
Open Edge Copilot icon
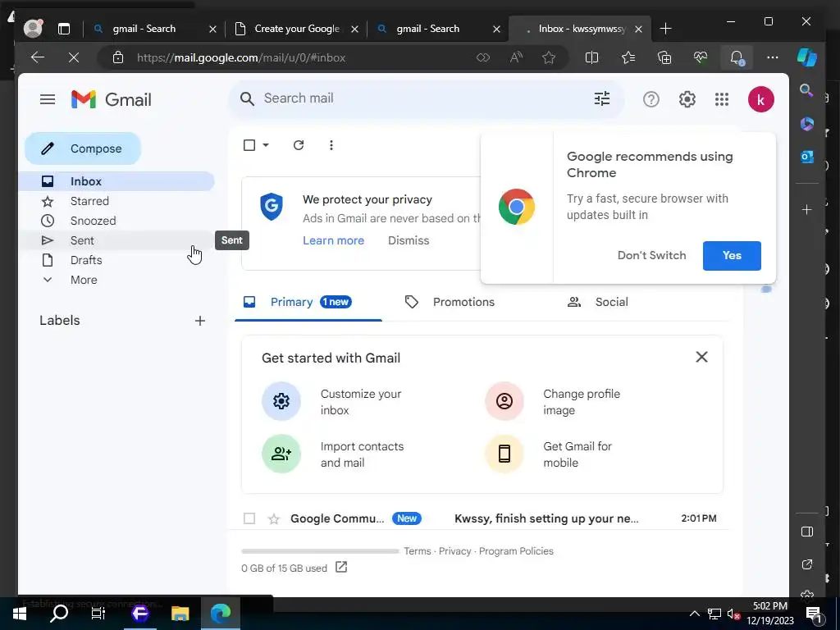coord(807,57)
